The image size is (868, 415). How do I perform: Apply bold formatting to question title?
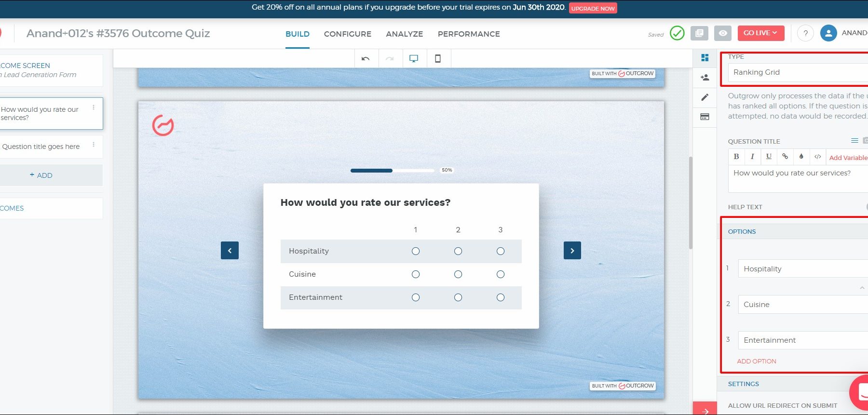click(736, 157)
